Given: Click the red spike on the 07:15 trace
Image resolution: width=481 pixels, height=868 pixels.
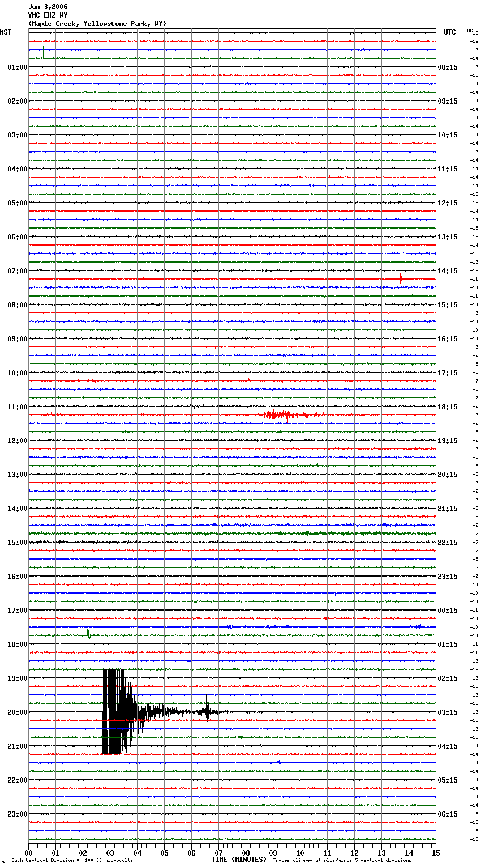Looking at the screenshot, I should [401, 279].
